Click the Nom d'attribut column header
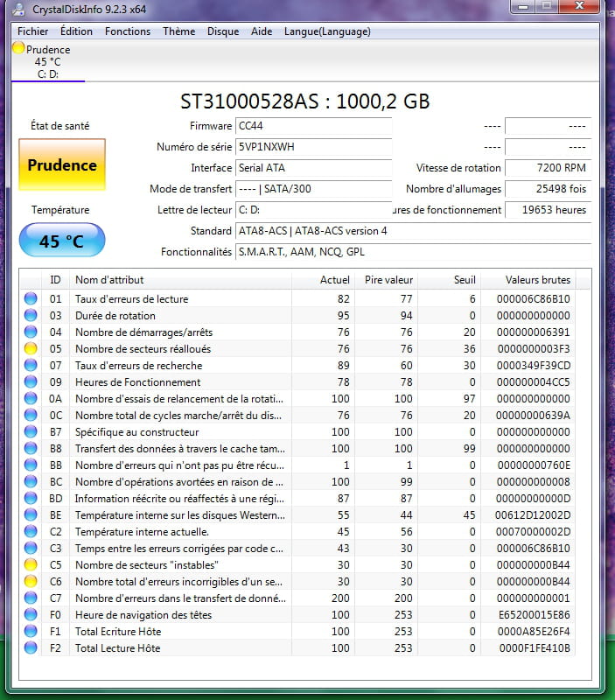Viewport: 615px width, 700px height. point(181,280)
